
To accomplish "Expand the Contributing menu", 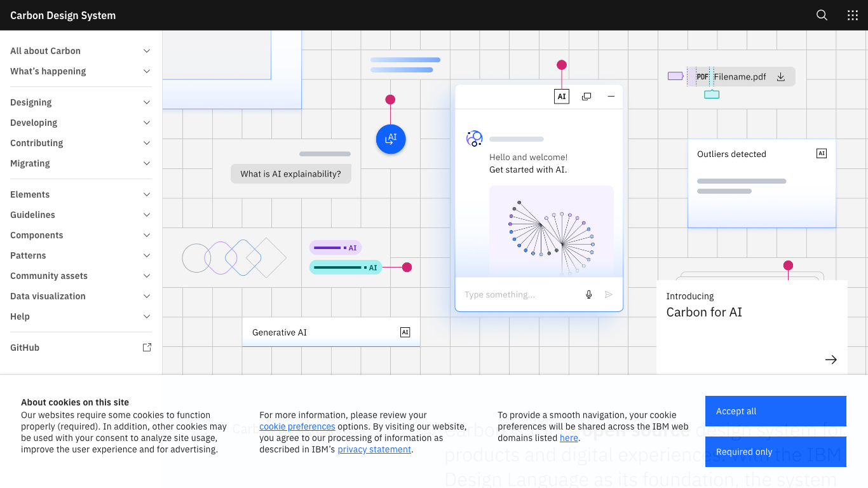I will point(81,143).
